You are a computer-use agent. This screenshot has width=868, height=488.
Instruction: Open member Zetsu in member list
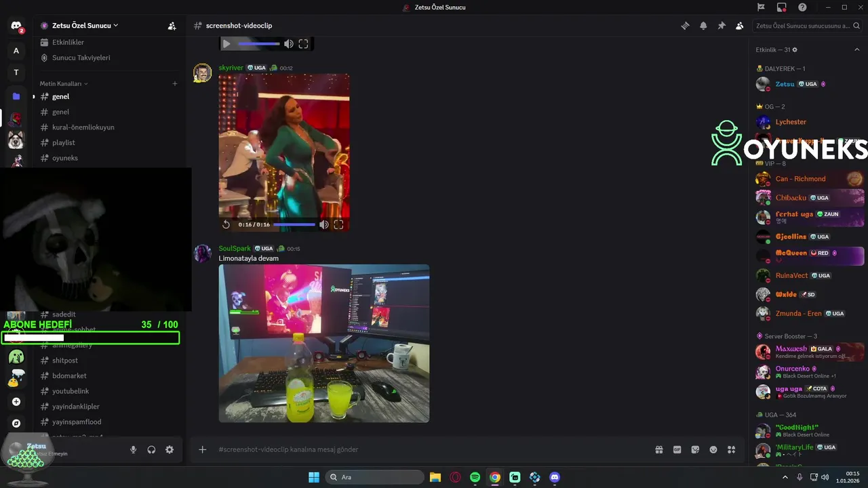[785, 84]
